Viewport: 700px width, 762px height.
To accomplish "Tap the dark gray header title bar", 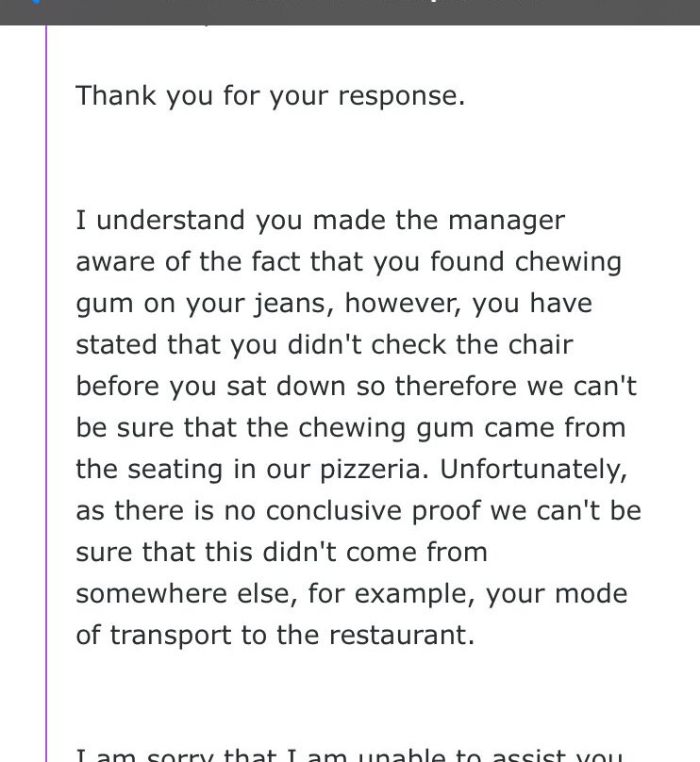I will click(350, 12).
